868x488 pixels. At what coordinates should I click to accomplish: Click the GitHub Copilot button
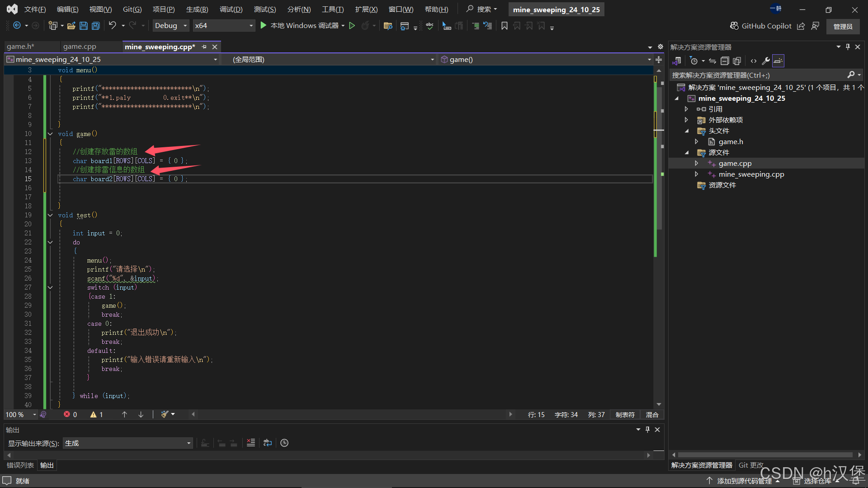pos(761,26)
